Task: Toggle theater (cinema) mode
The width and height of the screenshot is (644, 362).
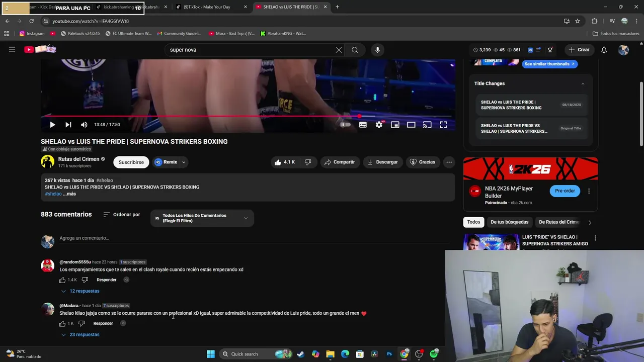Action: 411,125
